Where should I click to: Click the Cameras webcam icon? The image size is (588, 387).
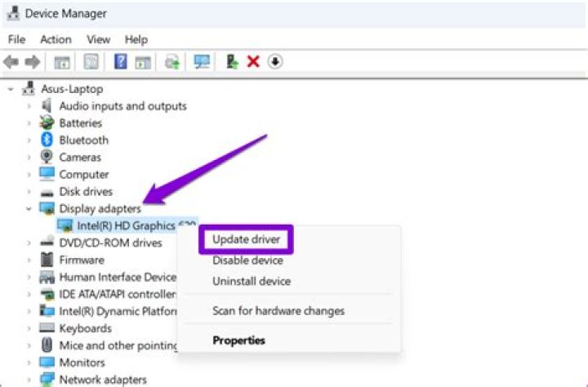pos(47,157)
